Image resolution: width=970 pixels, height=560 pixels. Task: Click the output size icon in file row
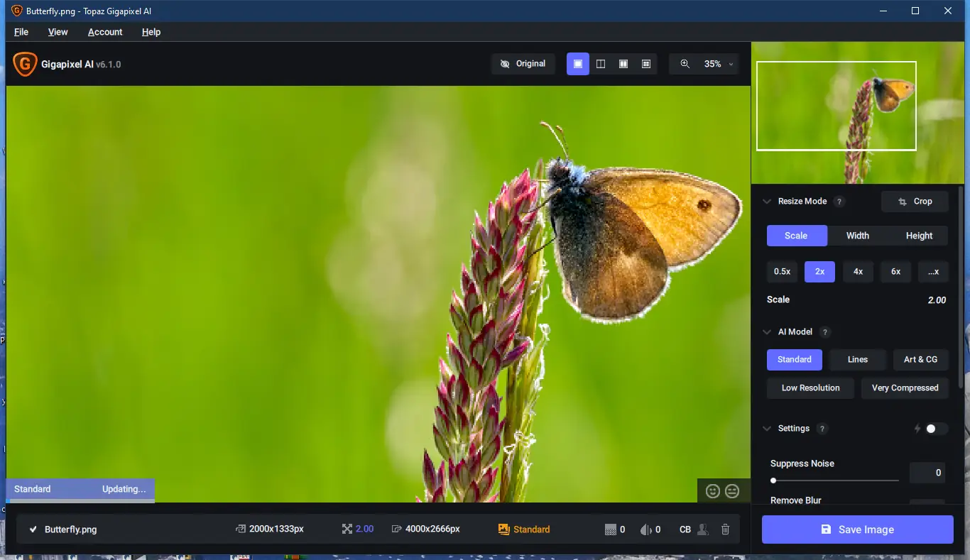click(397, 529)
